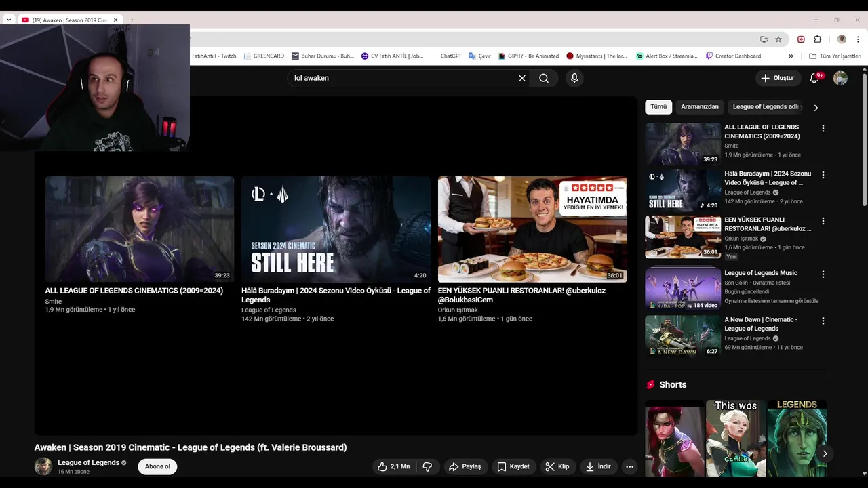The width and height of the screenshot is (868, 488).
Task: Open more actions menu below the video
Action: [629, 466]
